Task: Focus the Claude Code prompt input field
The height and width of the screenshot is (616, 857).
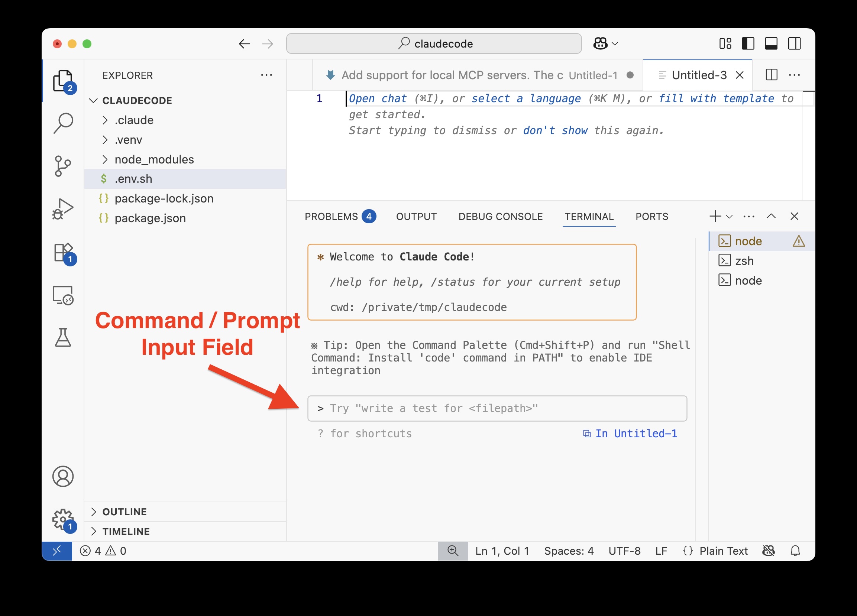Action: pyautogui.click(x=497, y=408)
